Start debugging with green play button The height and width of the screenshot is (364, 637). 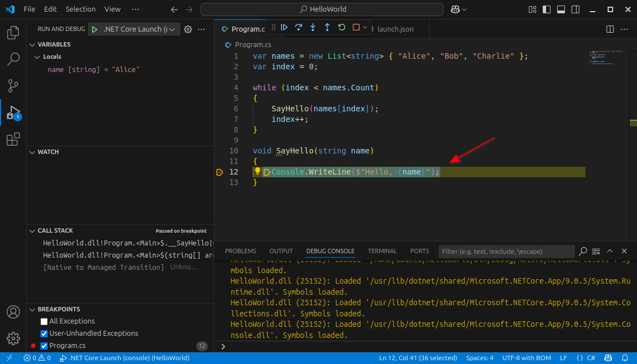click(94, 29)
